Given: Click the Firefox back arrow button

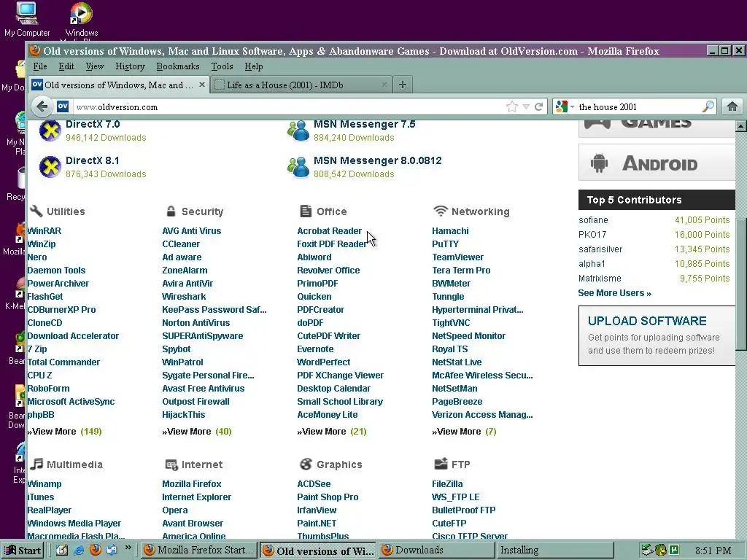Looking at the screenshot, I should [42, 106].
